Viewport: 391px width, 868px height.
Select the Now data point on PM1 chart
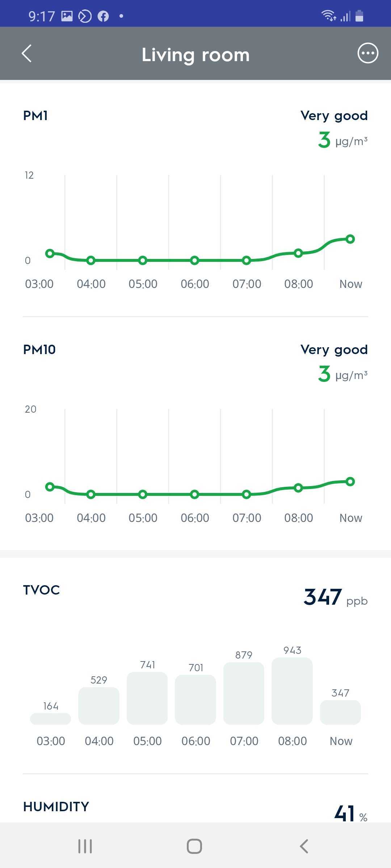[350, 239]
